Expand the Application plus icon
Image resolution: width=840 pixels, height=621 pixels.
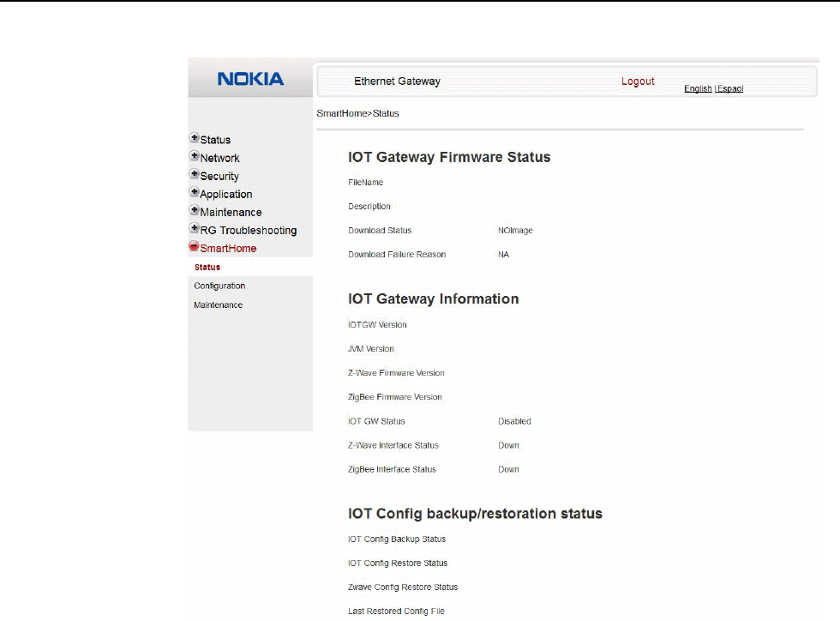(195, 193)
